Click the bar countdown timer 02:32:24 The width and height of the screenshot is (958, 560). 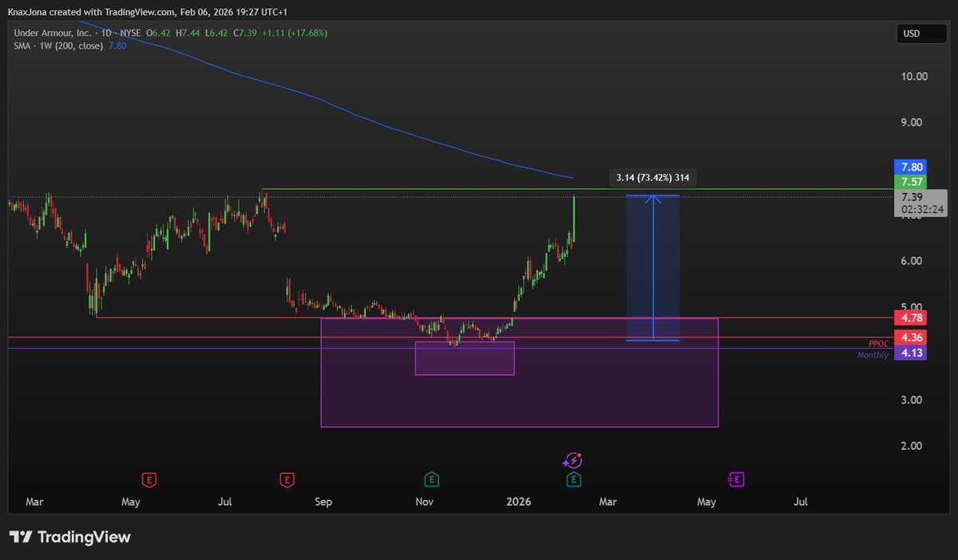click(x=922, y=210)
